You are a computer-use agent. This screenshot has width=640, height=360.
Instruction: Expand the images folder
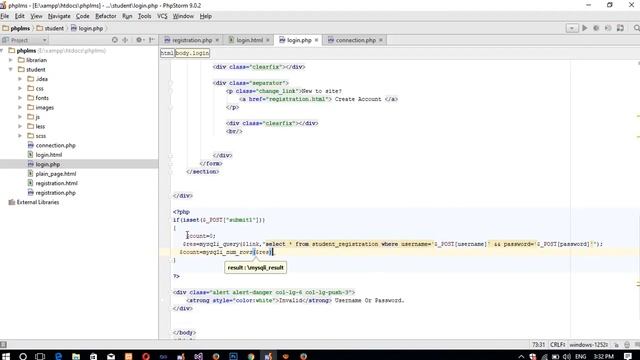[20, 107]
